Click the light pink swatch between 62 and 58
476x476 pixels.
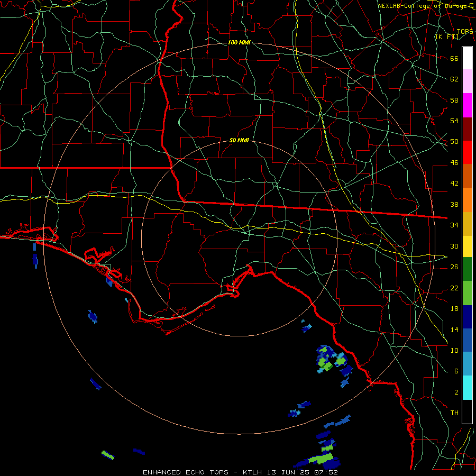(467, 81)
